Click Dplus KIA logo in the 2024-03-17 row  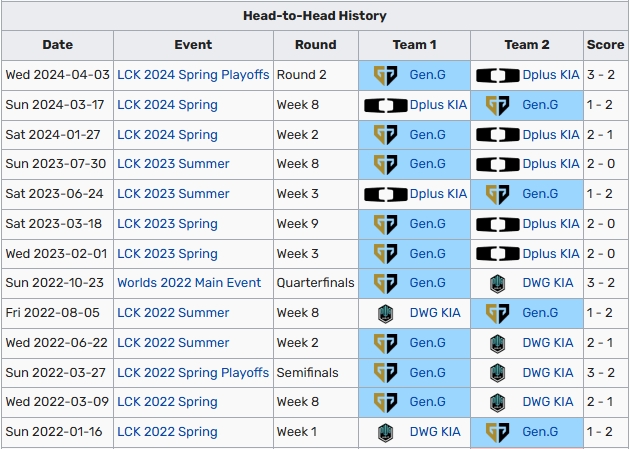385,105
